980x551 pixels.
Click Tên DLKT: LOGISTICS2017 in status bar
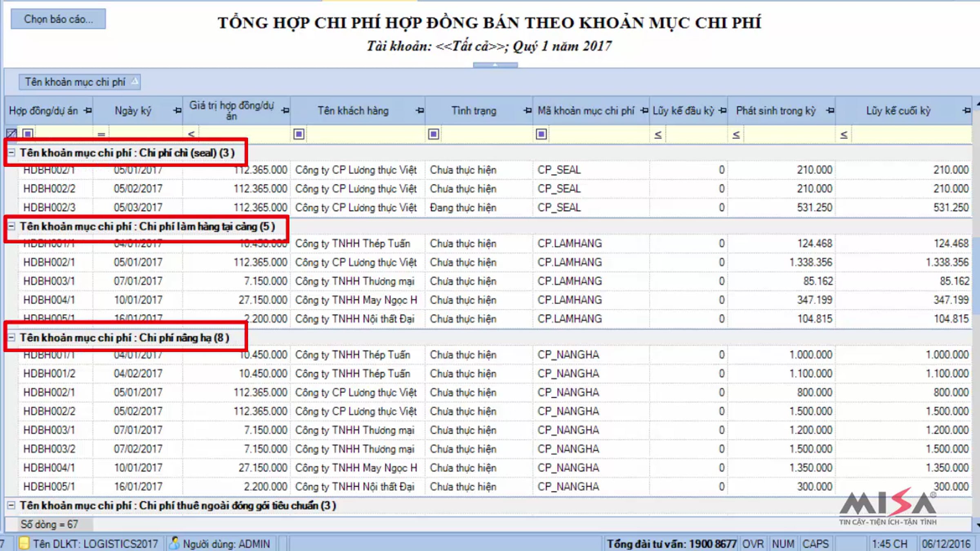(95, 544)
